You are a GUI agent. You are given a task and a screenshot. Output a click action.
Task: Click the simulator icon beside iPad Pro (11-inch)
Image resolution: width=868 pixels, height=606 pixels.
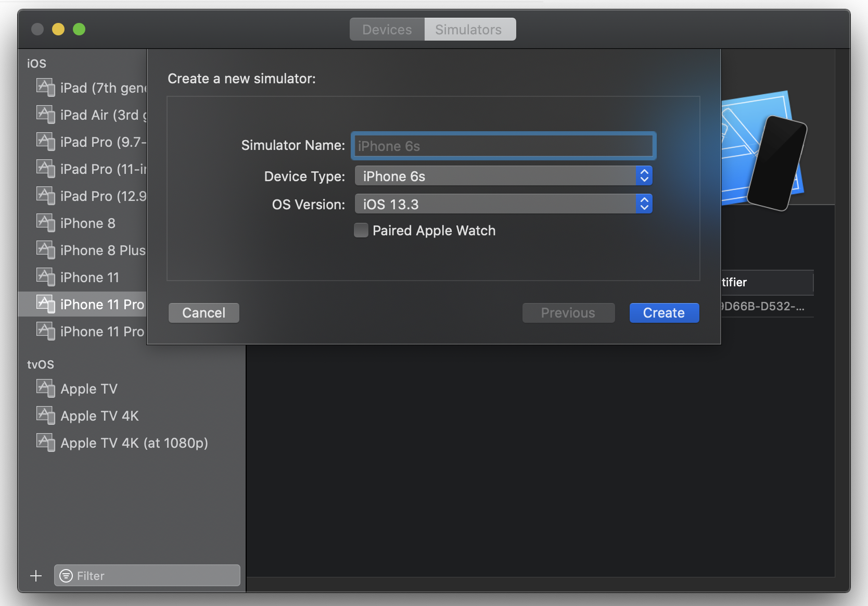46,169
